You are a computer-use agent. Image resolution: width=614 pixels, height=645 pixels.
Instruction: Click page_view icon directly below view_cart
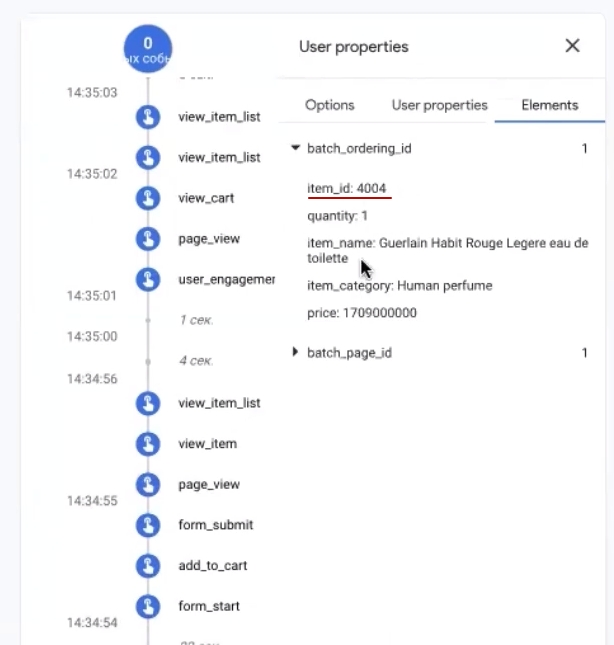[x=148, y=239]
